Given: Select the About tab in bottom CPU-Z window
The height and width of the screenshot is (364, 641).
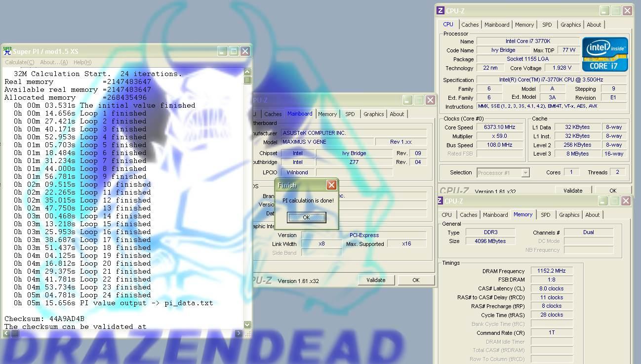Looking at the screenshot, I should (593, 215).
